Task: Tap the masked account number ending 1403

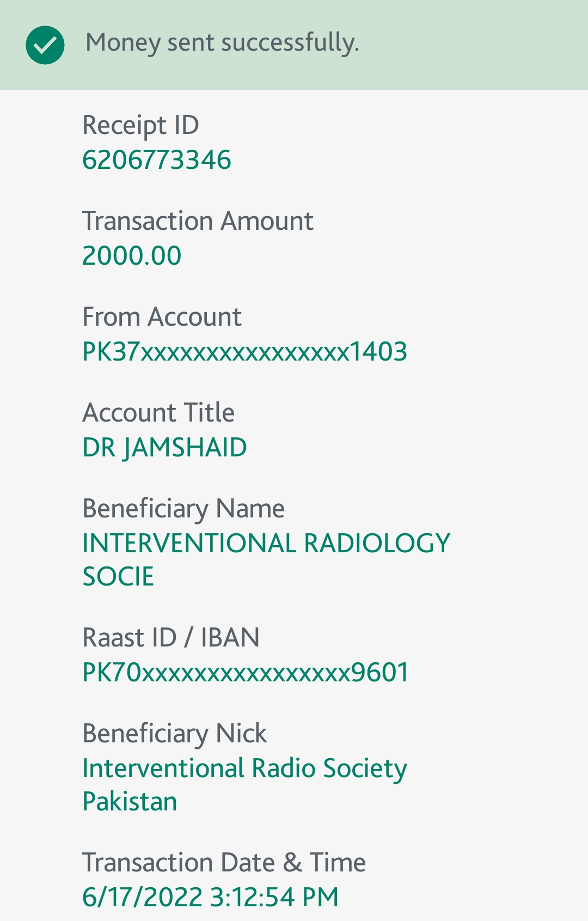Action: [244, 352]
